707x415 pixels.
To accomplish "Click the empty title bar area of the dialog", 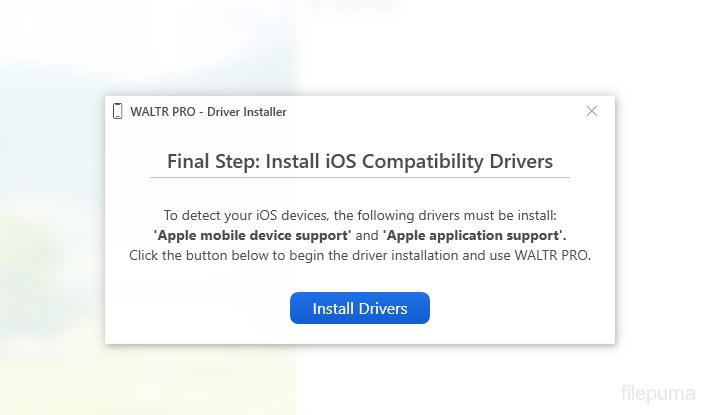I will click(x=430, y=111).
